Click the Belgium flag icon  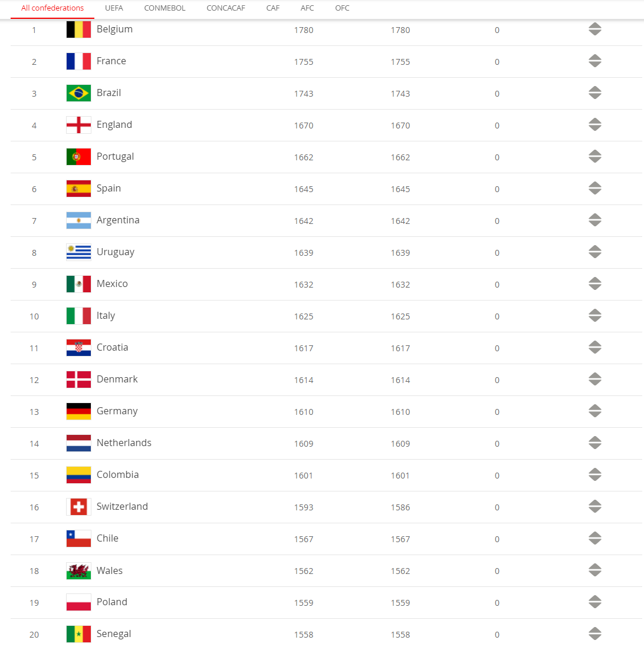(78, 29)
